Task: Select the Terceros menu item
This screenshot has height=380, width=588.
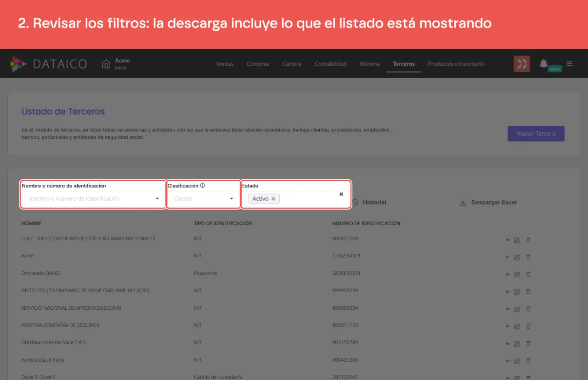Action: [404, 64]
